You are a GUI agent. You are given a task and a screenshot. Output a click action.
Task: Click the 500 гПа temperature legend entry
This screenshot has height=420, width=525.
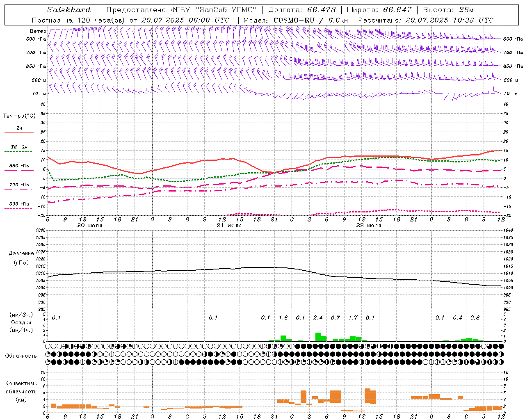click(19, 204)
